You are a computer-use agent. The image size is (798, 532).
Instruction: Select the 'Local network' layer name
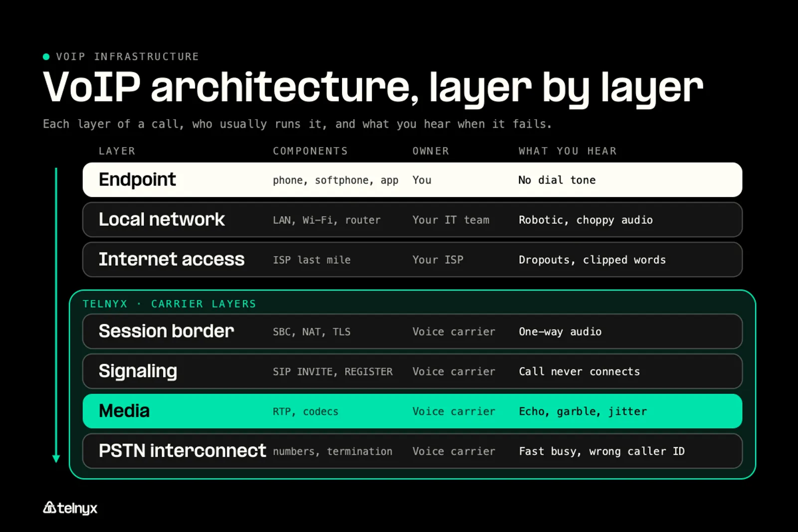pyautogui.click(x=162, y=219)
